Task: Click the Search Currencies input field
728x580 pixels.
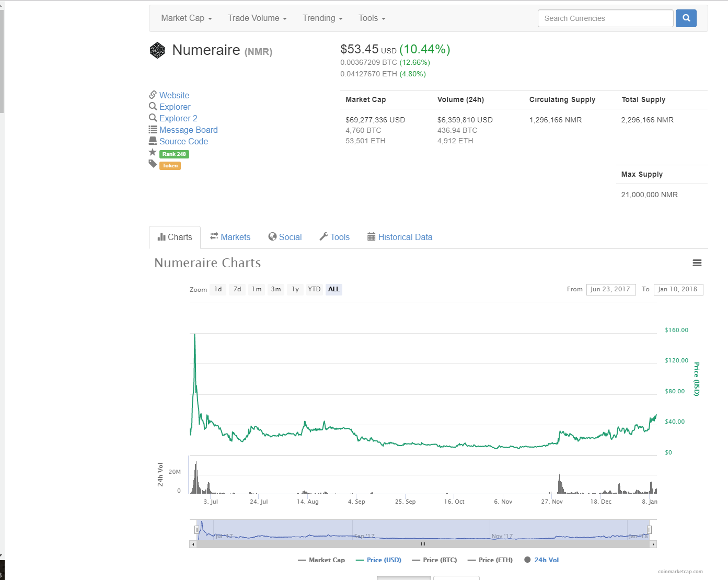Action: [605, 18]
